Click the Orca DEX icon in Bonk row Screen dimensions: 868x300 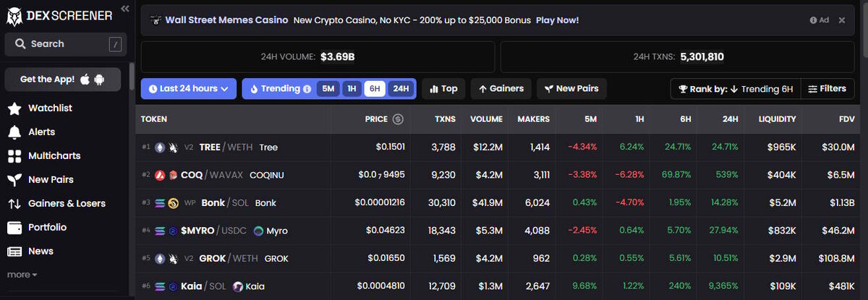(174, 203)
